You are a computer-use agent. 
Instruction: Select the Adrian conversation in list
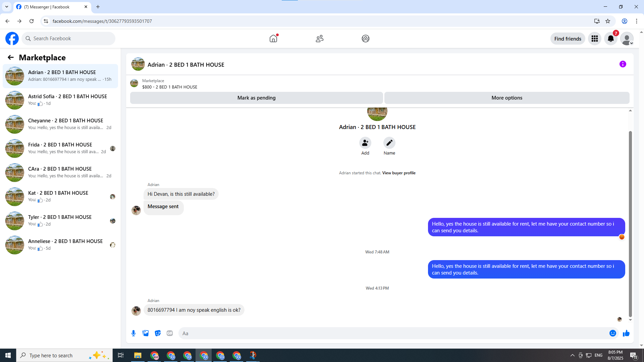pos(60,76)
